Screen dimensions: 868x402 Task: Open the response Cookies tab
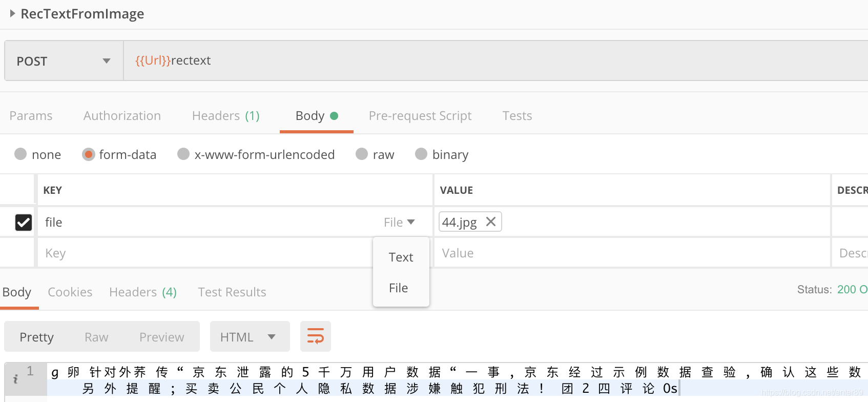70,292
